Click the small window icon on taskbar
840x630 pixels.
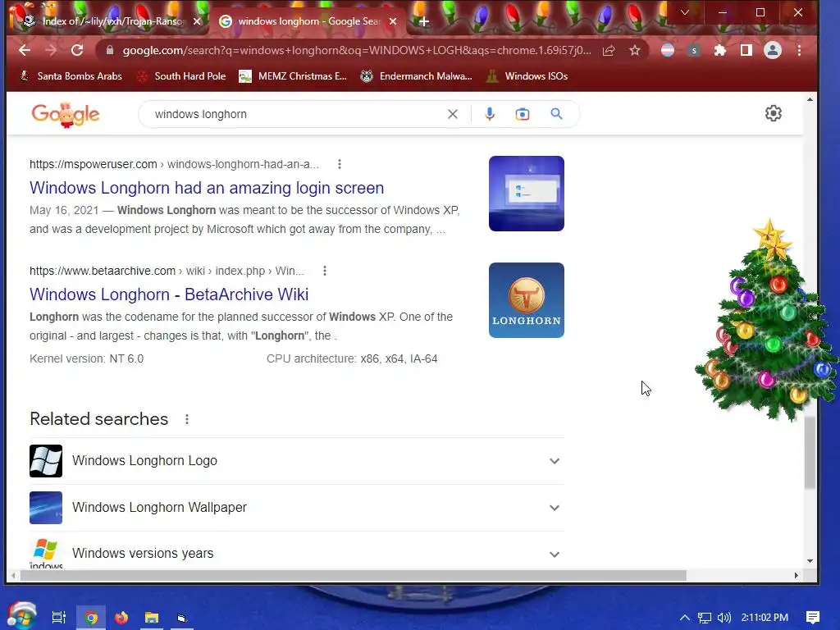click(181, 619)
